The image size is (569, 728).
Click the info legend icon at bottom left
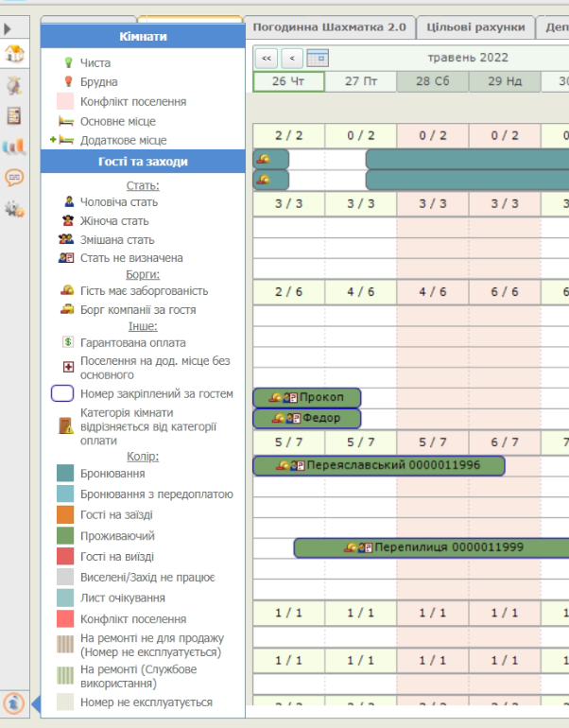[x=14, y=703]
